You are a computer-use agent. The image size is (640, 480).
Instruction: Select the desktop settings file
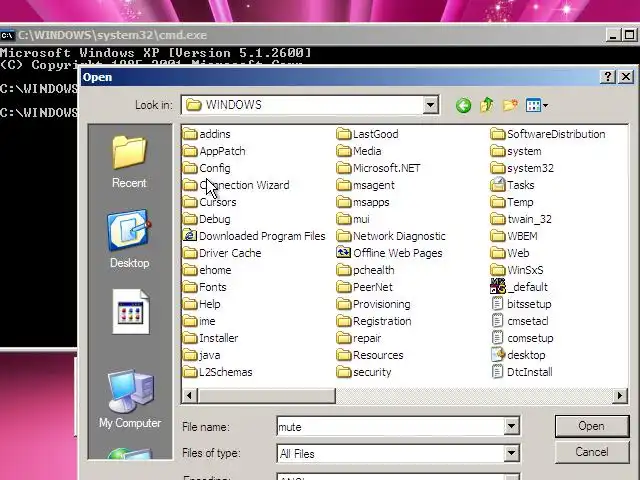coord(518,355)
